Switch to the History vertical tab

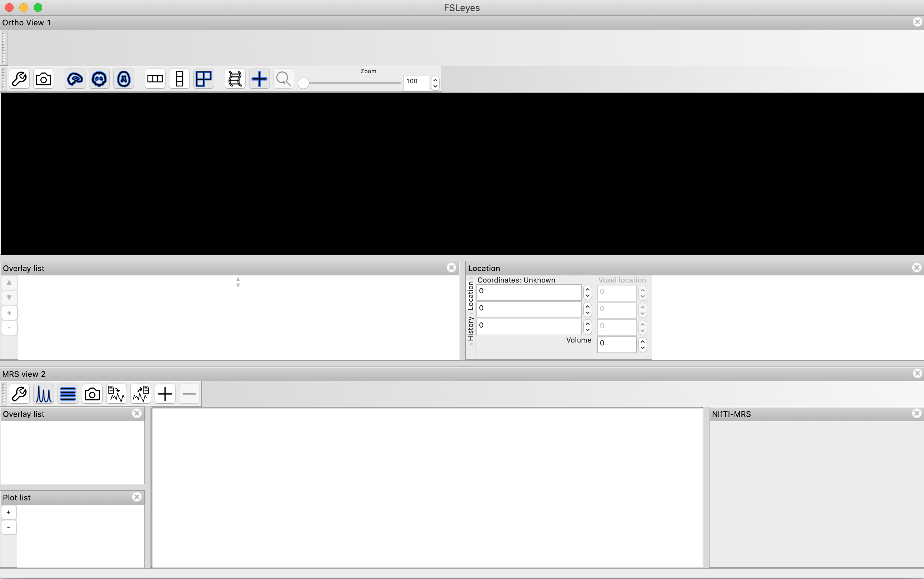point(471,329)
